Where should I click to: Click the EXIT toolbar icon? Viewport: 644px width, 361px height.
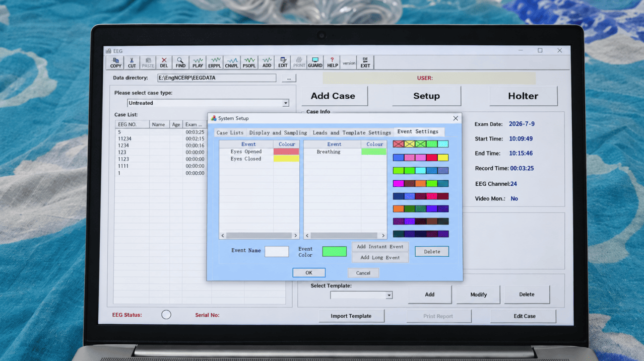365,62
